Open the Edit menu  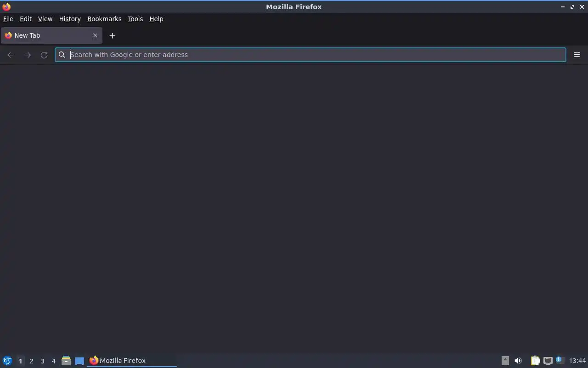[26, 19]
